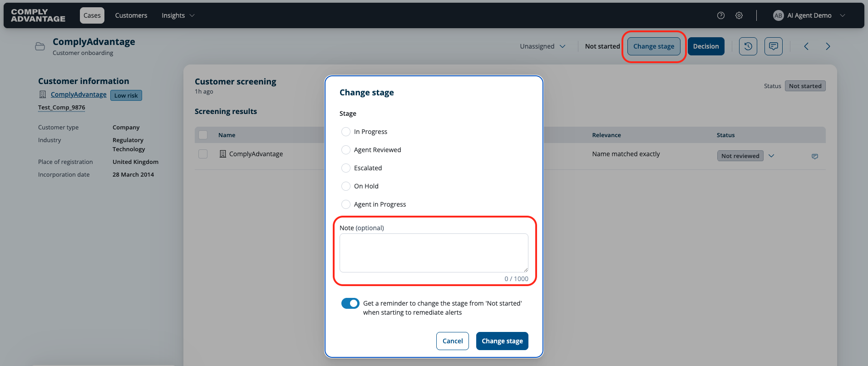Viewport: 868px width, 366px height.
Task: Open the case comments icon
Action: 774,46
